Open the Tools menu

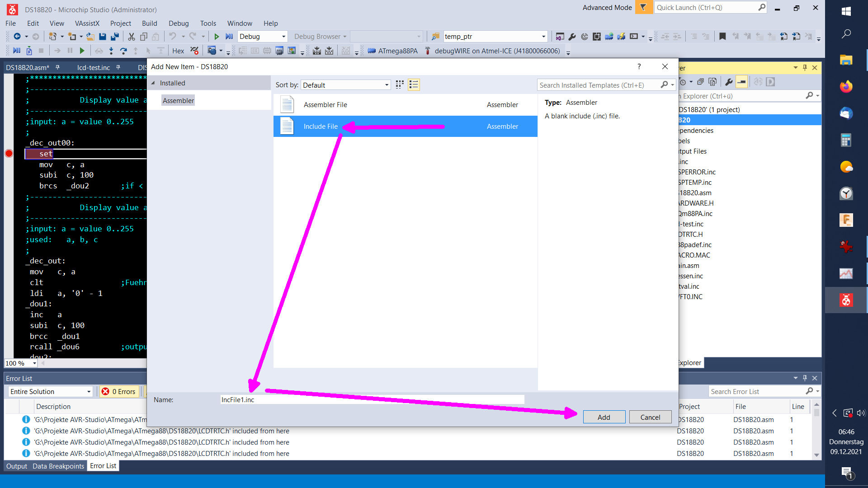(x=208, y=23)
